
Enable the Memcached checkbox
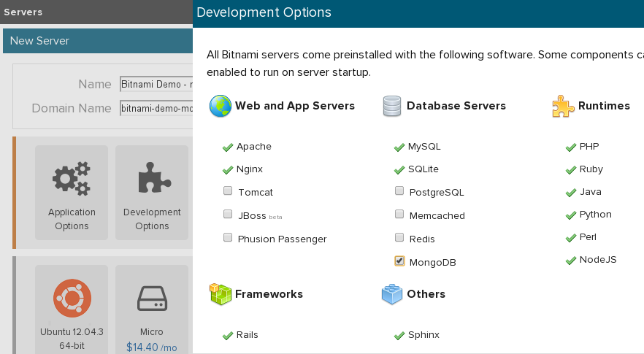pos(399,214)
